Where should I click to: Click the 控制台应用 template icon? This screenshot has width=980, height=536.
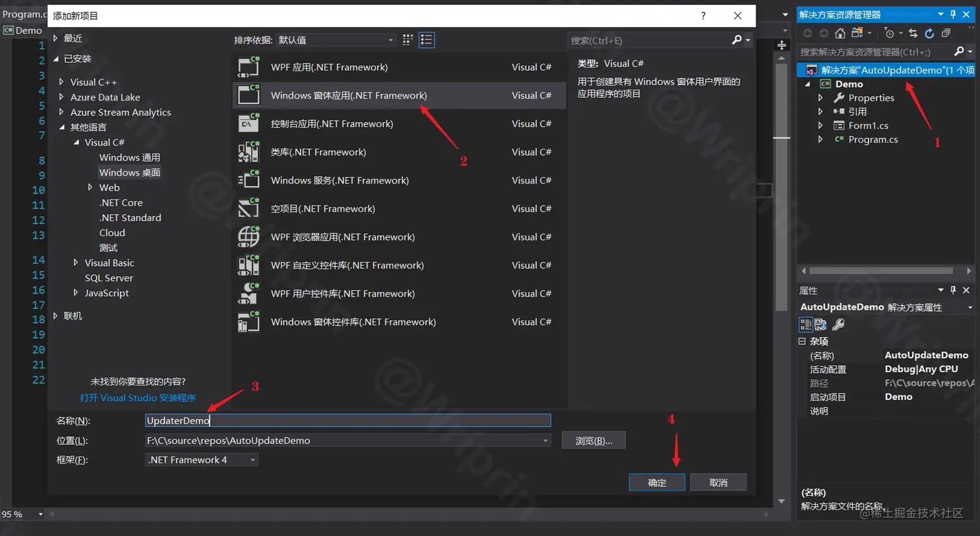tap(249, 123)
